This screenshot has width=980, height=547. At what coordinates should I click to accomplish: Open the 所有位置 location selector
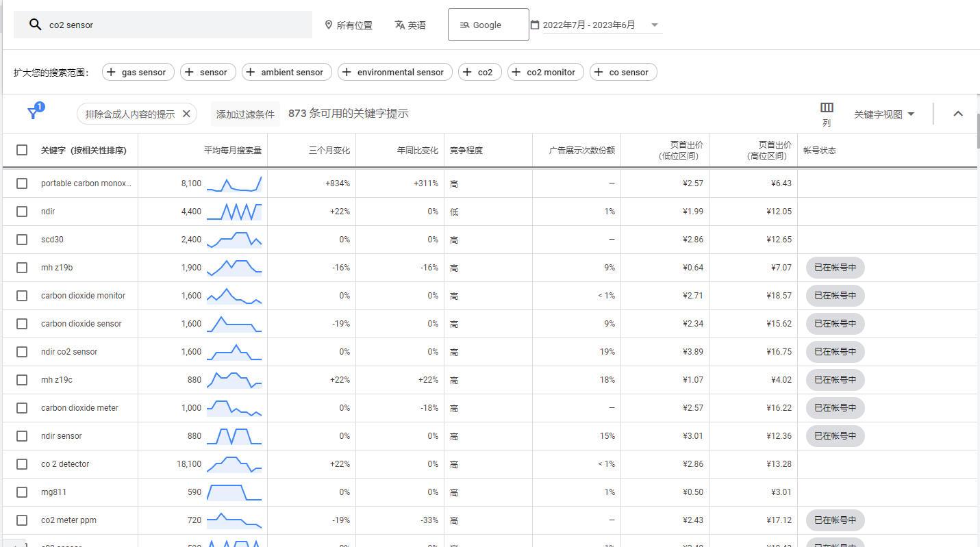[x=349, y=25]
